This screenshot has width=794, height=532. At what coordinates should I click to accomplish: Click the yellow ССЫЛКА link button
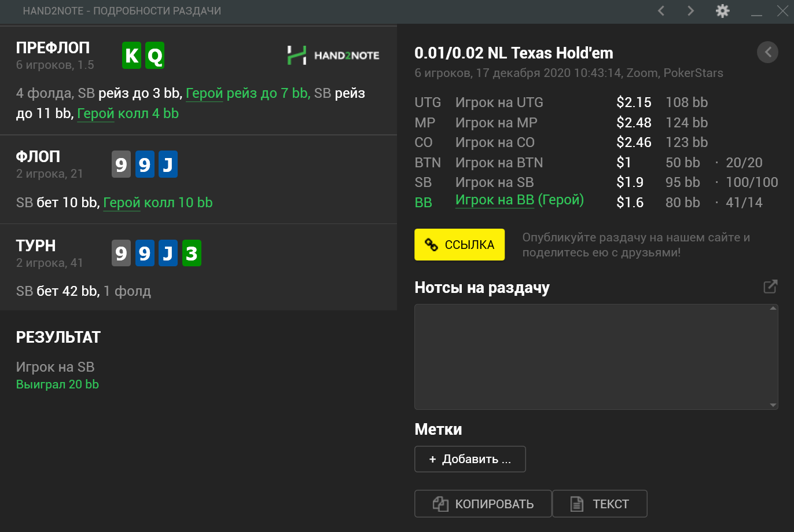point(460,245)
